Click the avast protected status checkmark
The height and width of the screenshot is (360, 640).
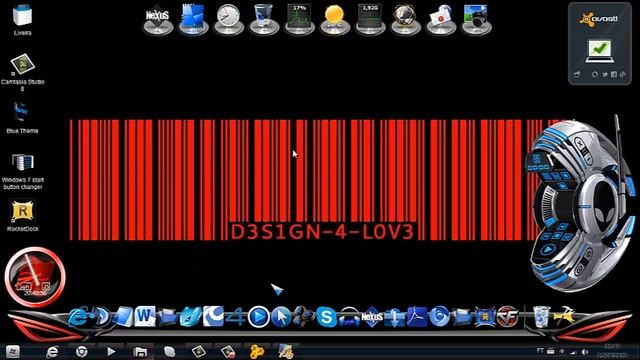coord(599,51)
